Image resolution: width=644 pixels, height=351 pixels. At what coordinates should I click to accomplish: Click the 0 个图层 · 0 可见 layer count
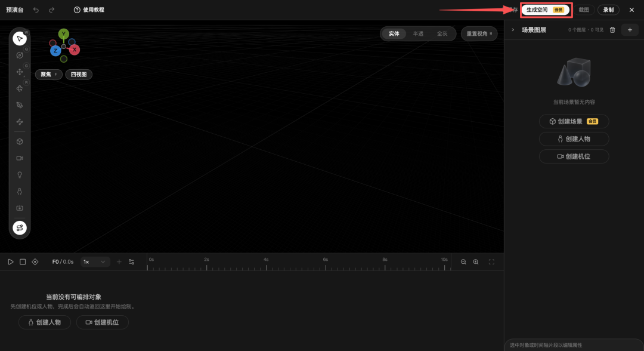coord(586,30)
